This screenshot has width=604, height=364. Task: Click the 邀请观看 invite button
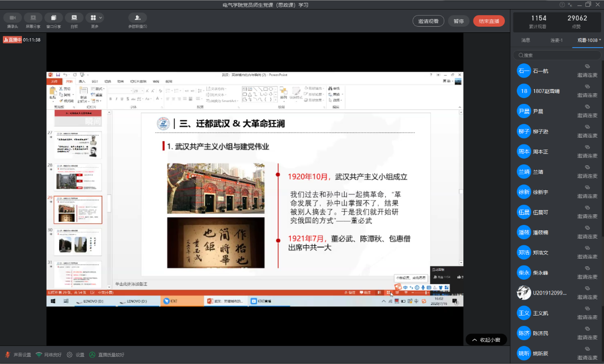428,21
